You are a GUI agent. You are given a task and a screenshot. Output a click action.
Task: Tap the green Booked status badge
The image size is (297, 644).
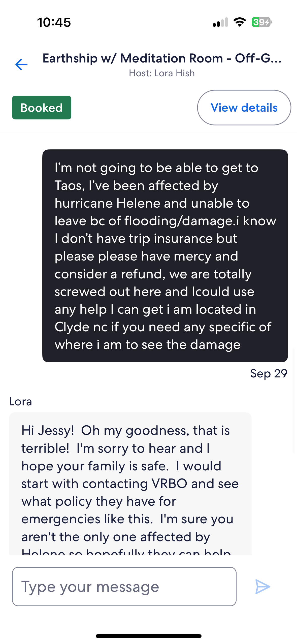(x=42, y=108)
